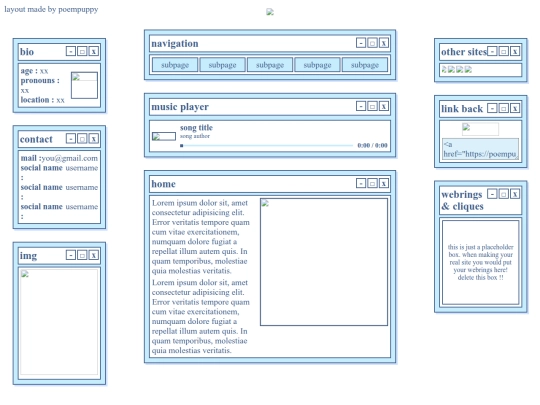Open the third other sites icon
The image size is (540, 405).
click(460, 70)
